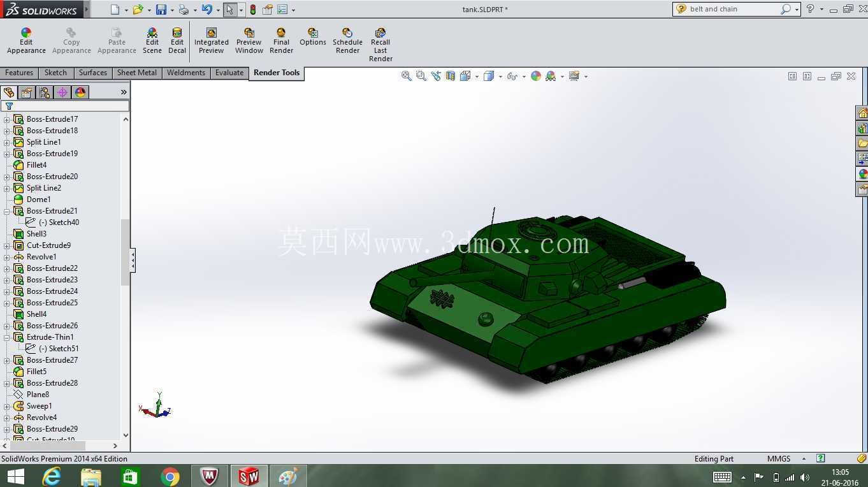Screen dimensions: 868x487
Task: Toggle the render Preview Window
Action: (x=249, y=41)
